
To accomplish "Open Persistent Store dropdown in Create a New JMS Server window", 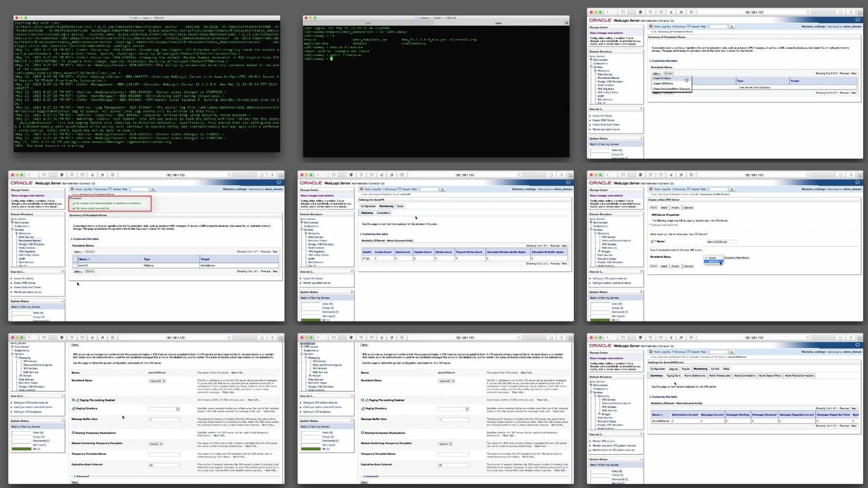I will click(713, 258).
